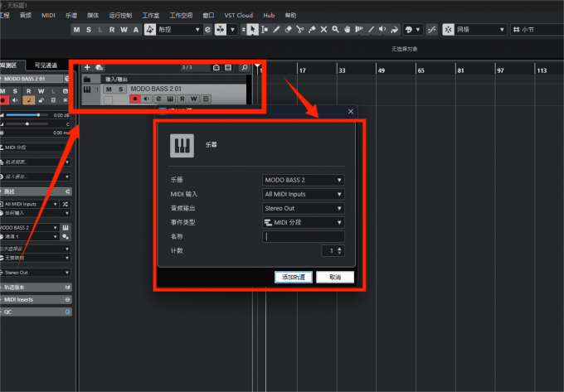The width and height of the screenshot is (564, 392).
Task: Click the Find Tracks search icon
Action: (x=245, y=67)
